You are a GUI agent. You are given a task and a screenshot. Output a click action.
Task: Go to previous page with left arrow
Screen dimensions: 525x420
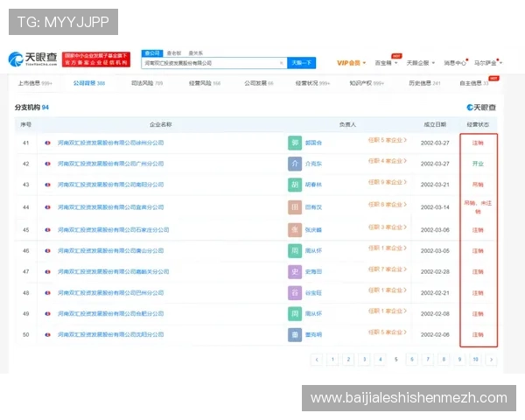point(317,360)
